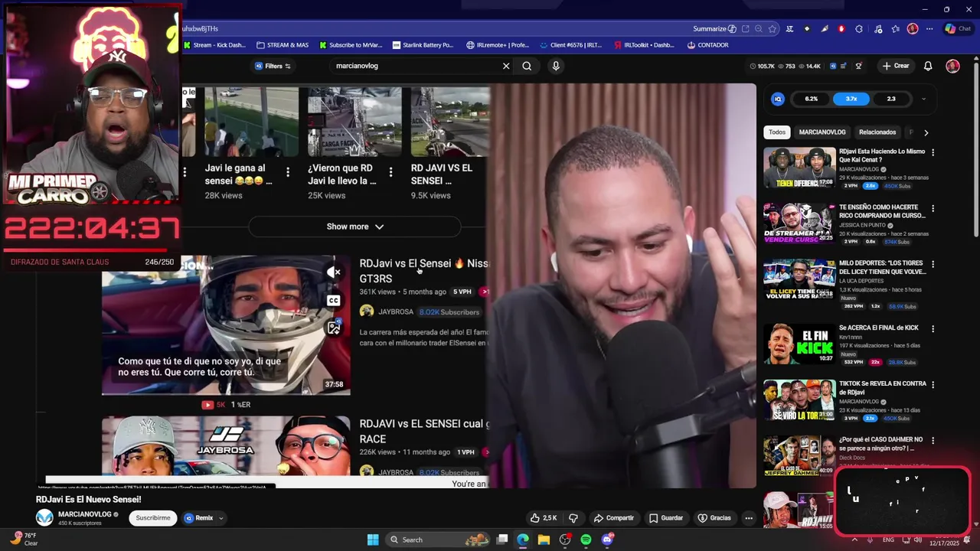
Task: Open menu for 'Se ACERCA El FINAL de KICK'
Action: [933, 328]
